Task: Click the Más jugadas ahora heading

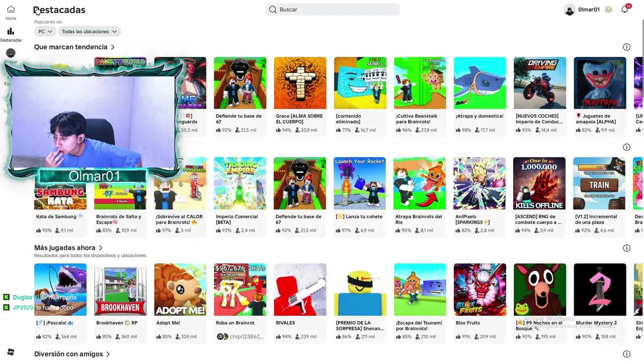Action: tap(65, 248)
